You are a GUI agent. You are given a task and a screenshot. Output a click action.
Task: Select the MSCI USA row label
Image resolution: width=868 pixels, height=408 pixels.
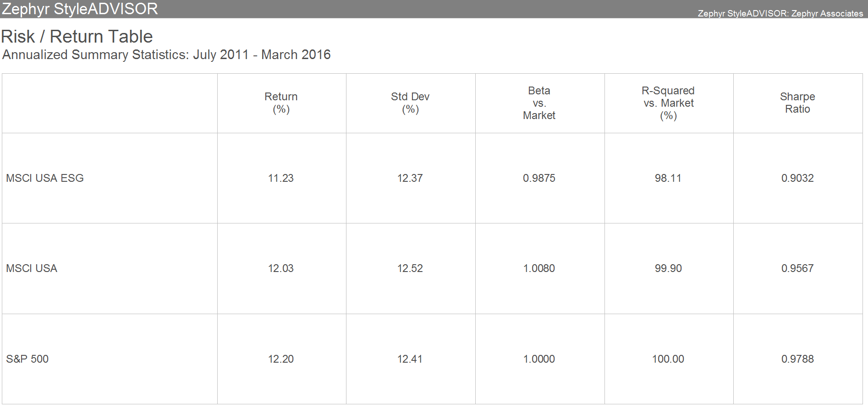[32, 268]
